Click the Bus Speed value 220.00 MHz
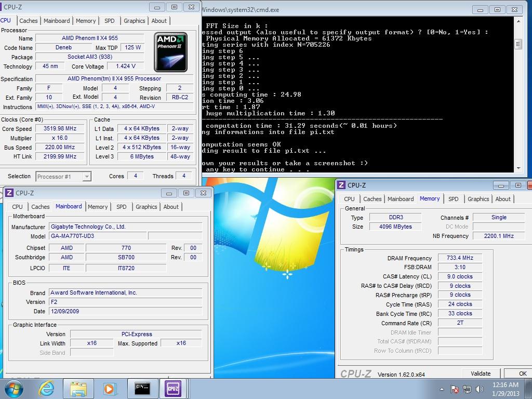The image size is (532, 399). (x=60, y=147)
